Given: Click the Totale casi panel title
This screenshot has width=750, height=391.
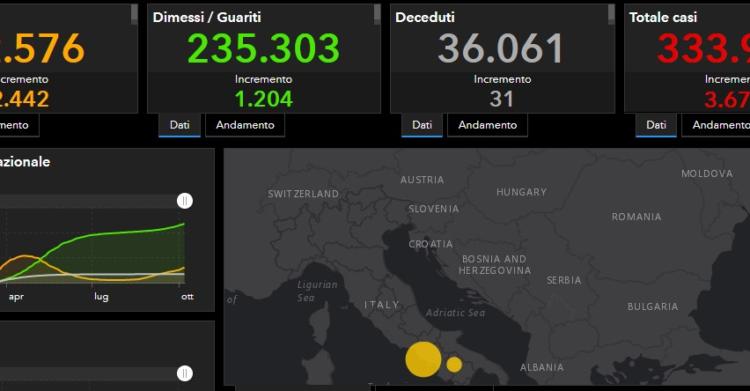Looking at the screenshot, I should pyautogui.click(x=663, y=17).
